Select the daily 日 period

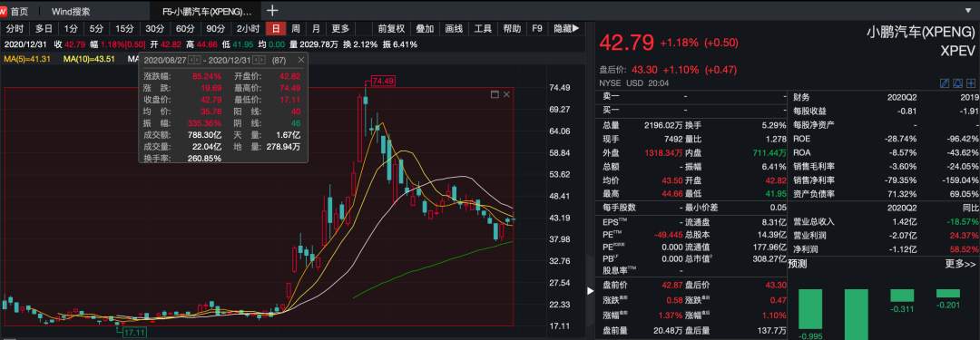(276, 29)
